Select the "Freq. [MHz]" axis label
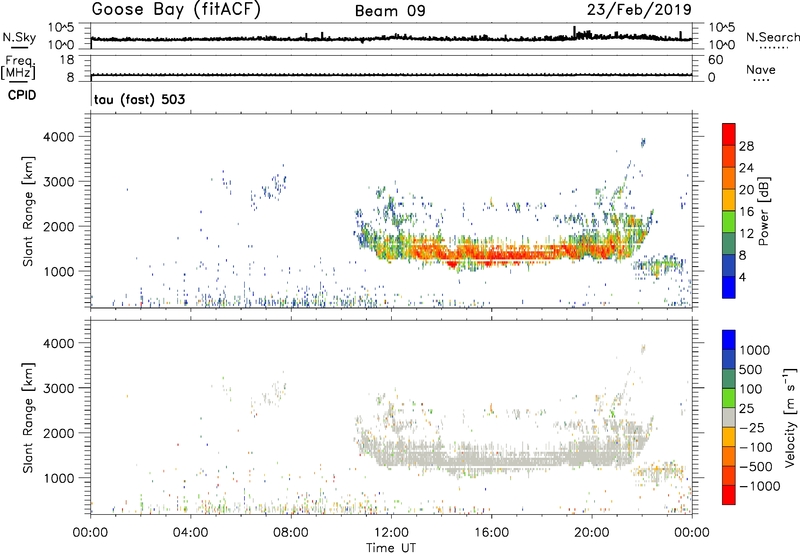This screenshot has width=800, height=554. (x=18, y=68)
